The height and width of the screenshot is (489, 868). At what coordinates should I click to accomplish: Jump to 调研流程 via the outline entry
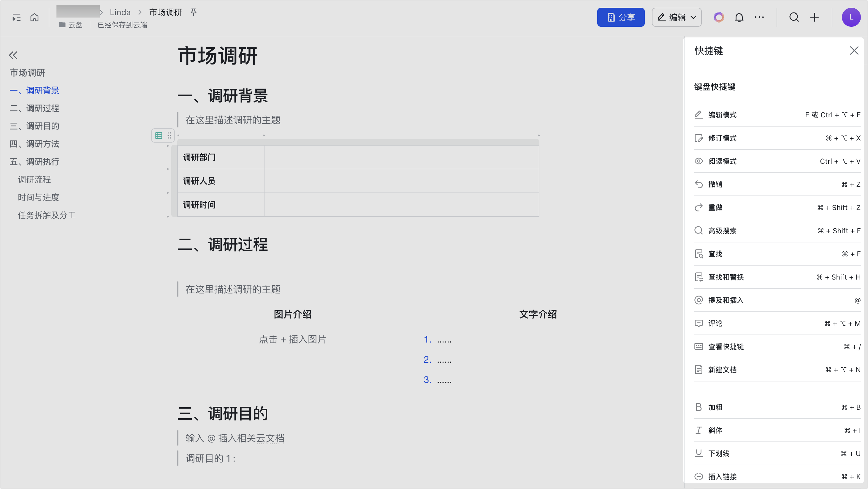click(x=34, y=179)
